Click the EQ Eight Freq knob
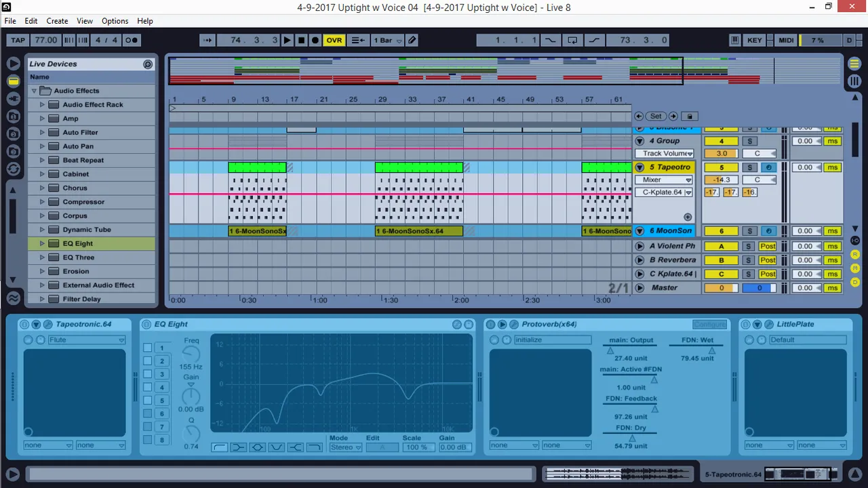Screen dimensions: 868x488 tap(192, 354)
